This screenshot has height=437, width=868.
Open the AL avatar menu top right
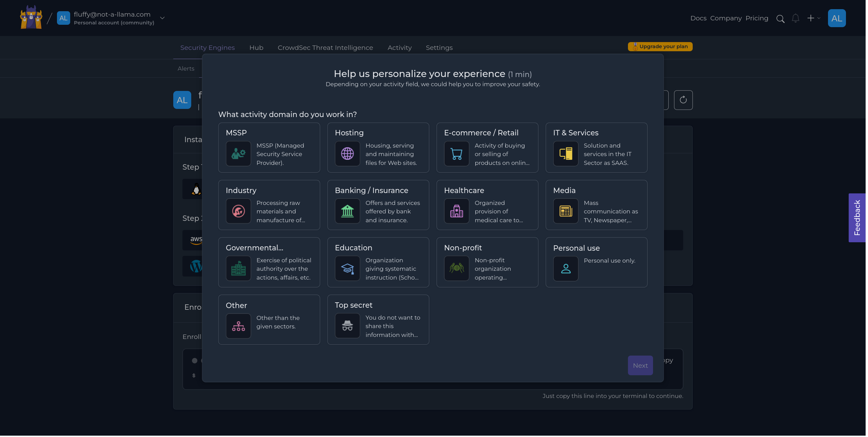(837, 18)
